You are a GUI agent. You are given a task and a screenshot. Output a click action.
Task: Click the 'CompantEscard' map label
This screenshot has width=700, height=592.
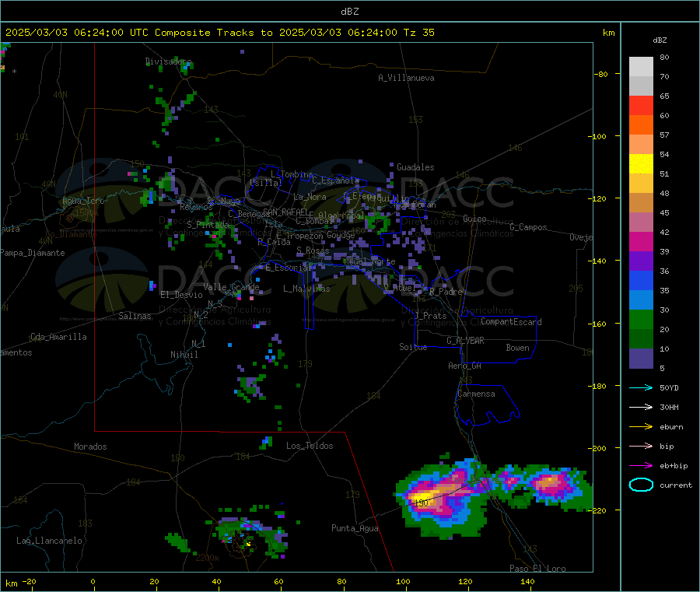click(x=511, y=321)
